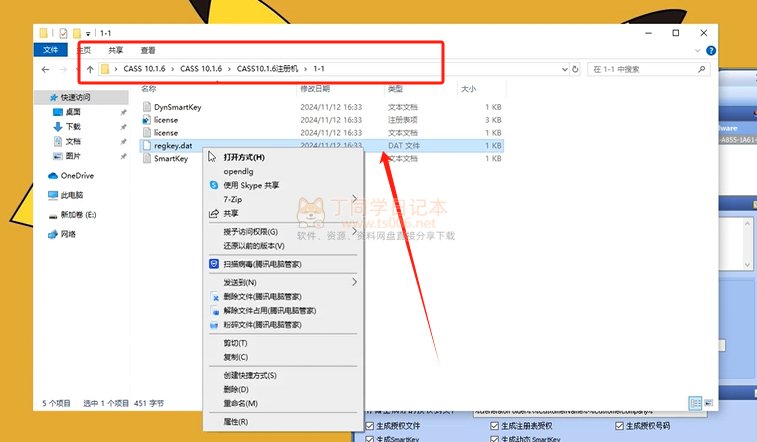Toggle 生成注册表授权 checkbox in background window
Image resolution: width=757 pixels, height=442 pixels.
[494, 426]
